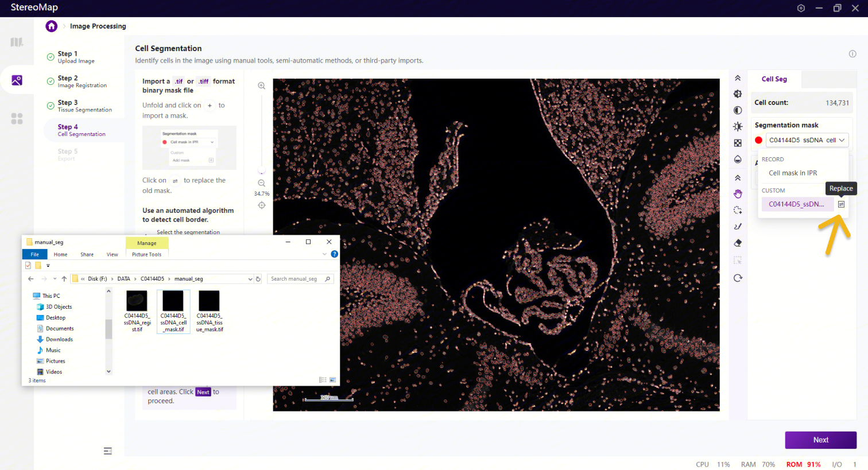
Task: Select the C04144D5_ssDNA_tissue_mask.tif file
Action: click(x=210, y=312)
